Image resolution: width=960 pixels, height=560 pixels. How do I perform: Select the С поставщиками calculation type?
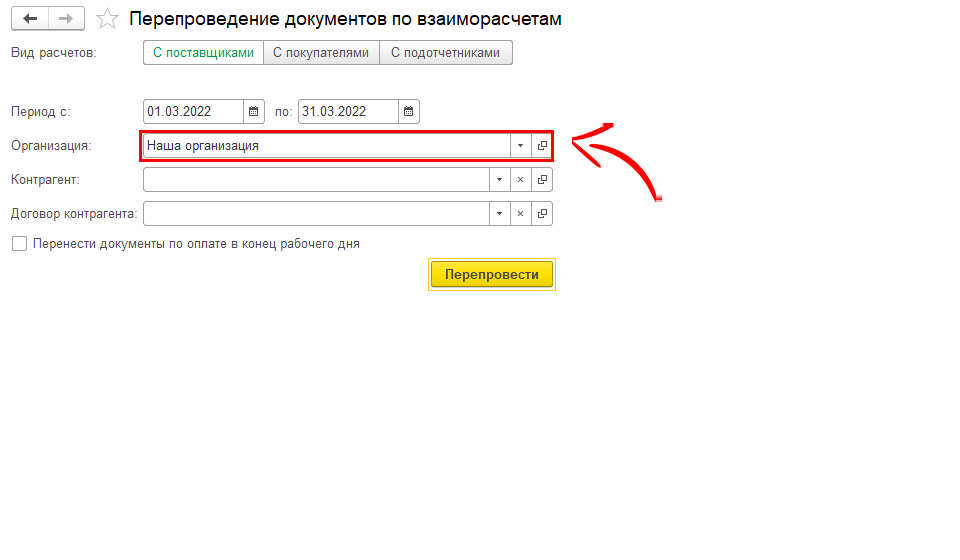tap(203, 53)
